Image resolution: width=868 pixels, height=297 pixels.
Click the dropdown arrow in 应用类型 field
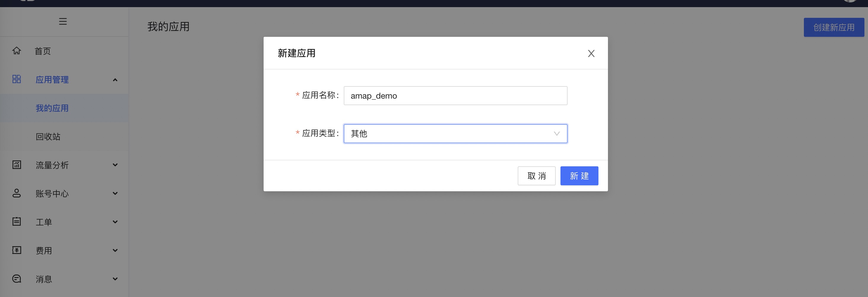pos(557,134)
